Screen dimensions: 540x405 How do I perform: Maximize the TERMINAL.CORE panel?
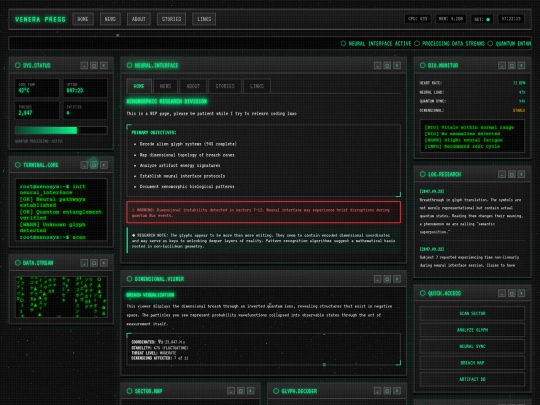[94, 165]
